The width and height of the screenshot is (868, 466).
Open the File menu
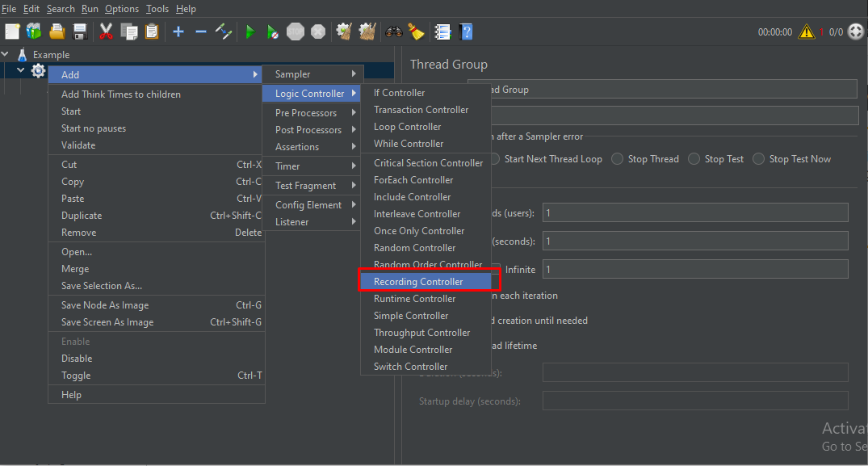click(9, 9)
